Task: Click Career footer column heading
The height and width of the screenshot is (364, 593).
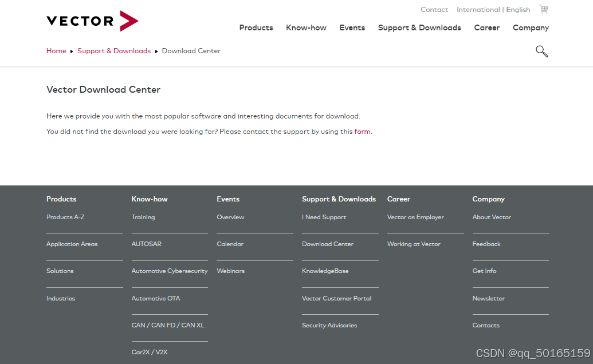Action: 398,199
